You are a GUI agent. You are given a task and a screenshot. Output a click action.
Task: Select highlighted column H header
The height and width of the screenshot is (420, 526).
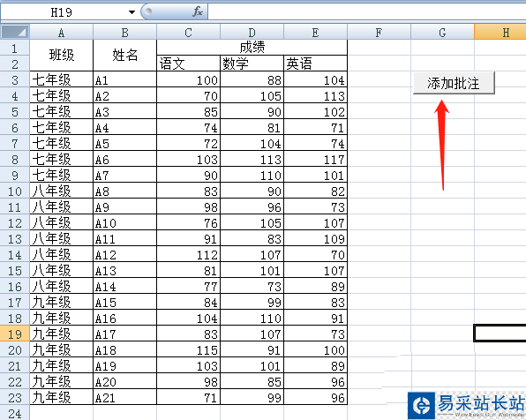(500, 33)
